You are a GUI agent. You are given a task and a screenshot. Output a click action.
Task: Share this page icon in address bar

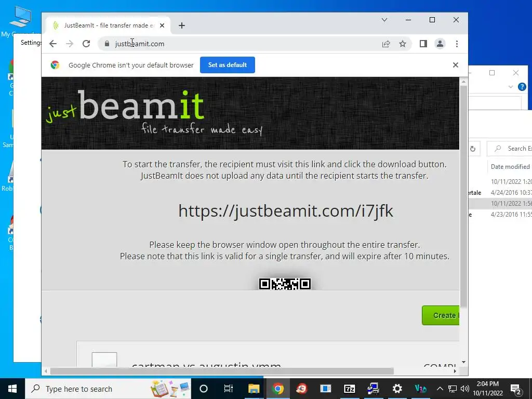pos(386,44)
